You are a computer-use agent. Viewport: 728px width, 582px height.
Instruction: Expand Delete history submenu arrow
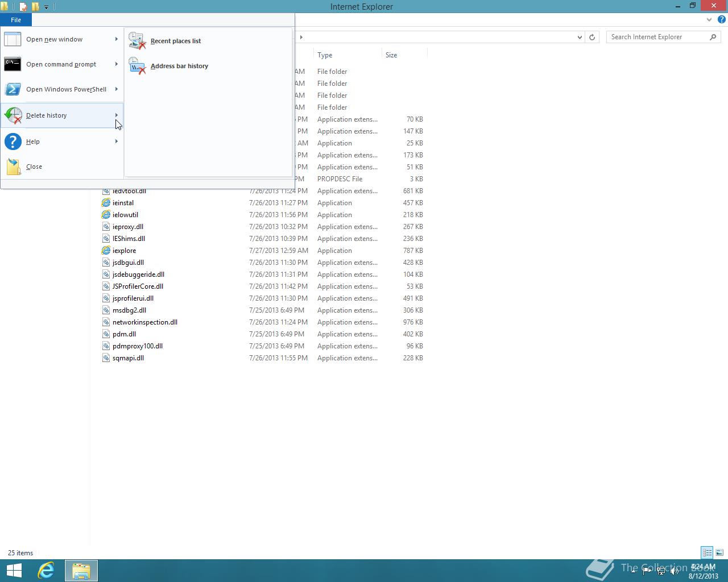pyautogui.click(x=117, y=115)
